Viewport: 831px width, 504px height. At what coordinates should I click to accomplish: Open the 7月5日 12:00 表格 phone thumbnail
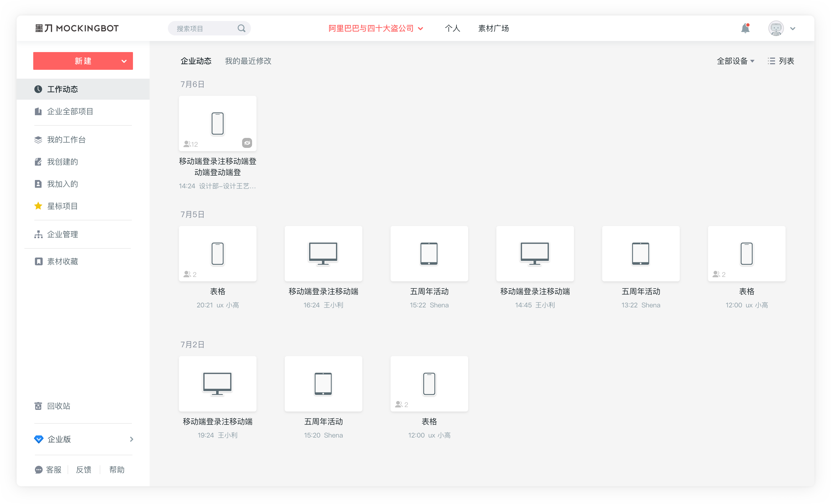[x=747, y=253]
